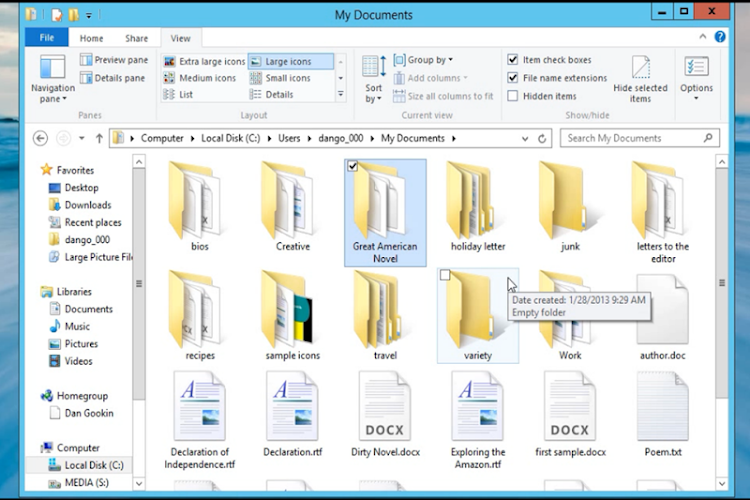
Task: Select the Creative folder
Action: pos(292,207)
